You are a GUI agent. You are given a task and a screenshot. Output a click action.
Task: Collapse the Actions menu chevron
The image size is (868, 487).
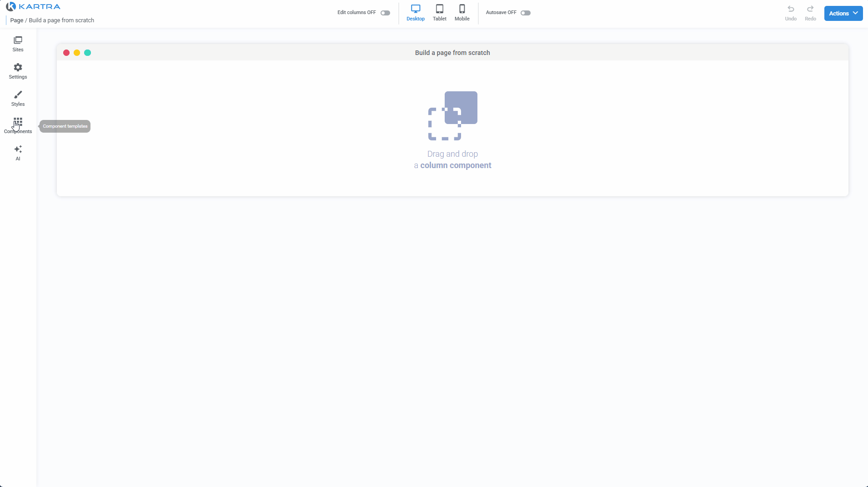(855, 13)
